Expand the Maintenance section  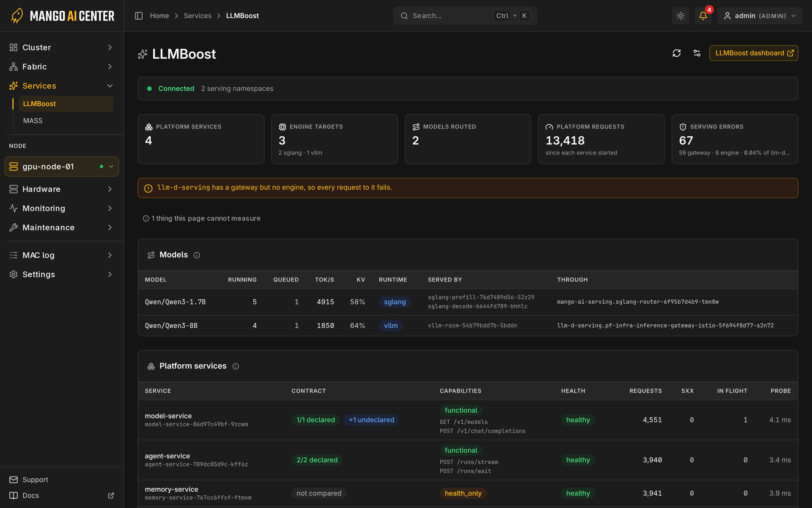click(62, 227)
